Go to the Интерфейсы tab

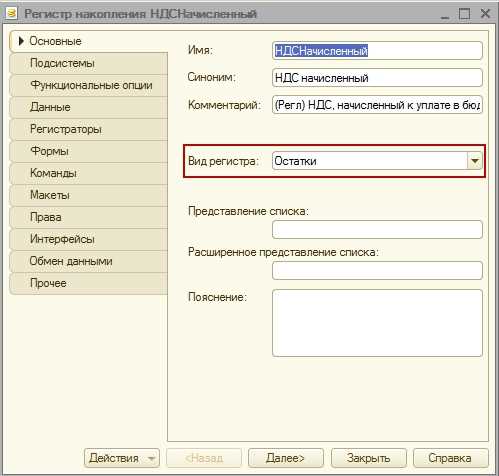(89, 239)
